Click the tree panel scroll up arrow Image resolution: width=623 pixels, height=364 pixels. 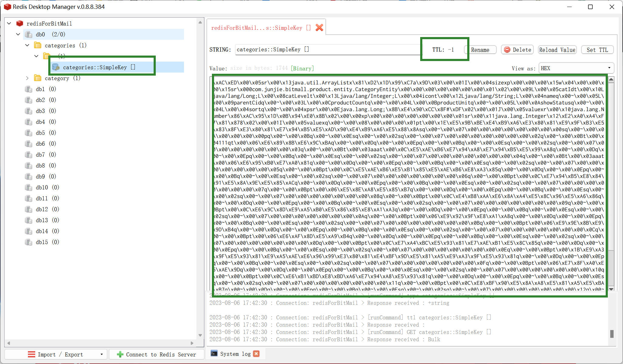[x=200, y=22]
